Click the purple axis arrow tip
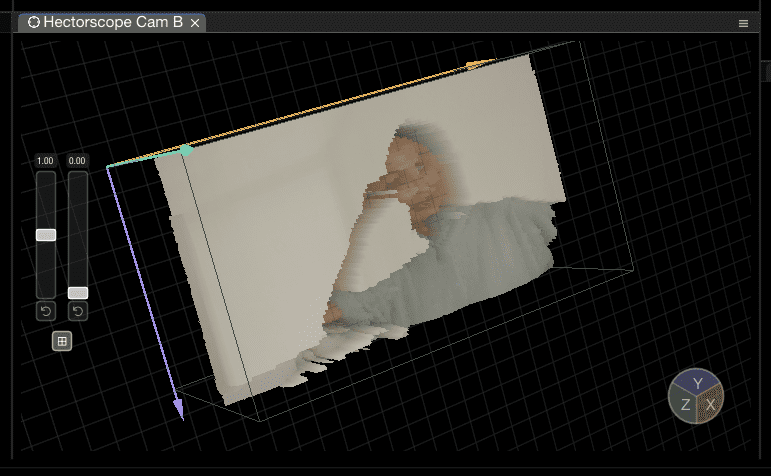 click(178, 410)
